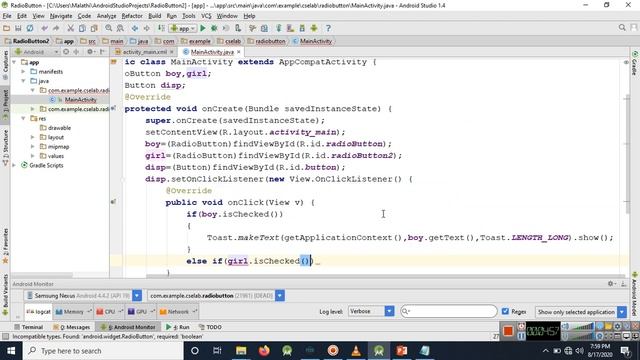Click the logcat search input field
The height and width of the screenshot is (360, 640).
(x=449, y=311)
